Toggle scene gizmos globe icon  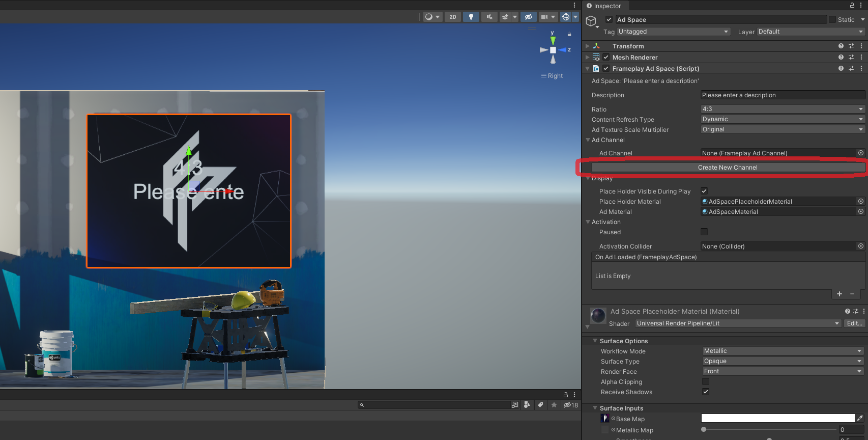click(x=565, y=17)
